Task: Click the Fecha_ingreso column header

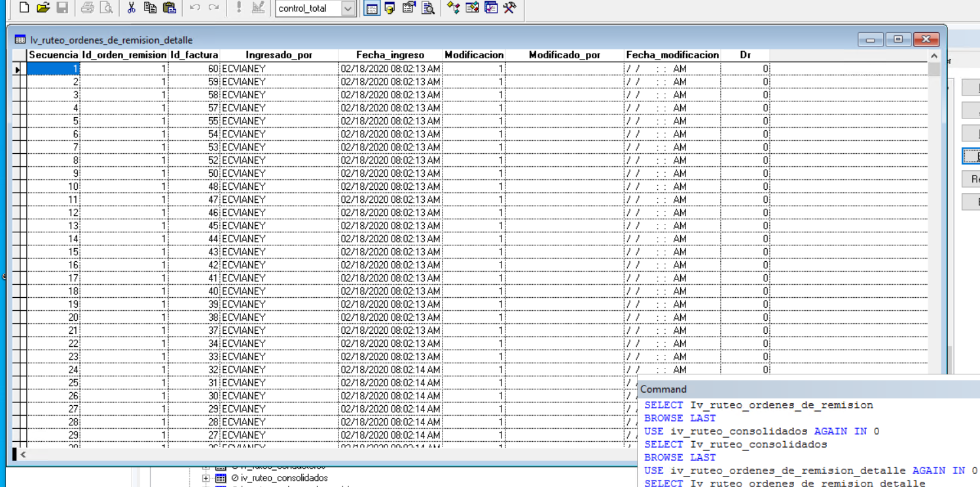Action: (390, 55)
